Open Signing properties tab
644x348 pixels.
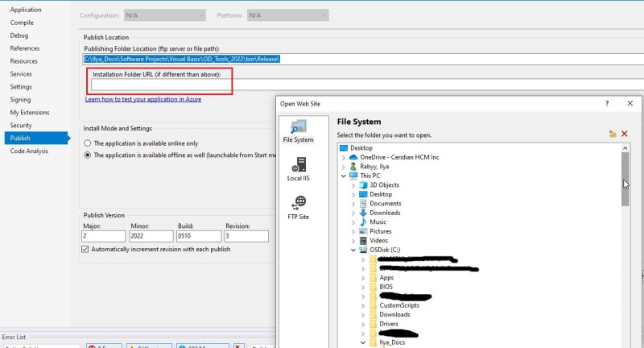coord(21,99)
